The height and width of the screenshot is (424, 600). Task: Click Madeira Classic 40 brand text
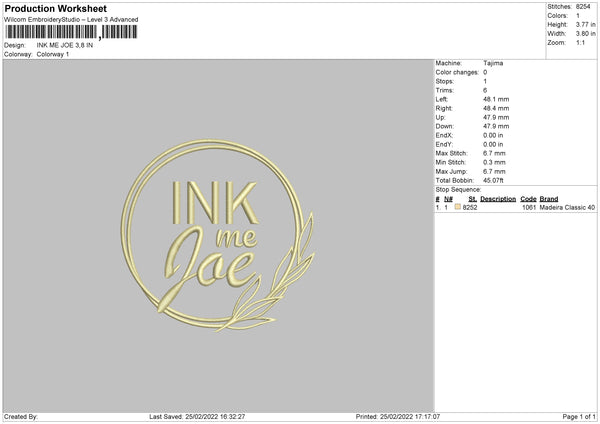coord(567,207)
